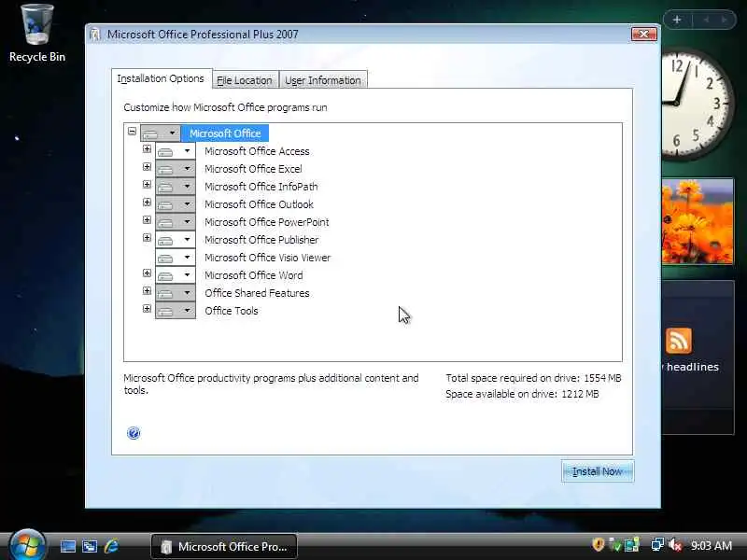Click the Install Now button
This screenshot has width=747, height=560.
point(598,471)
